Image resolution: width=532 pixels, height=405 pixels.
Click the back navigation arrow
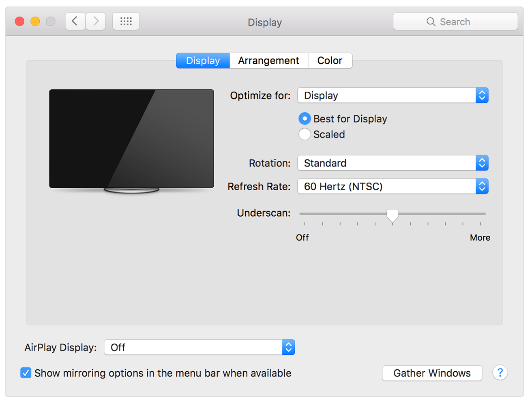pos(75,21)
